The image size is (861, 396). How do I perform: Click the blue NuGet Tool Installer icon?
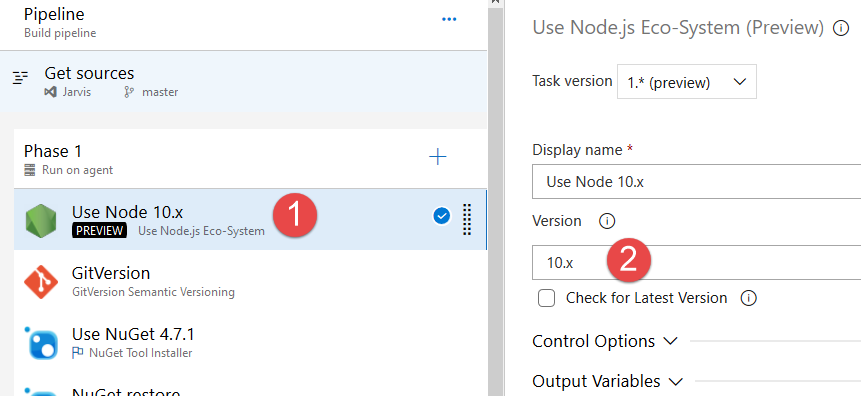pyautogui.click(x=41, y=343)
